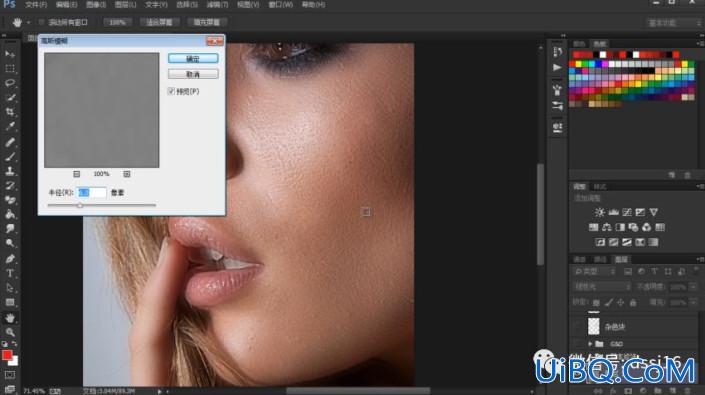
Task: Toggle lock transparent pixels
Action: 596,302
